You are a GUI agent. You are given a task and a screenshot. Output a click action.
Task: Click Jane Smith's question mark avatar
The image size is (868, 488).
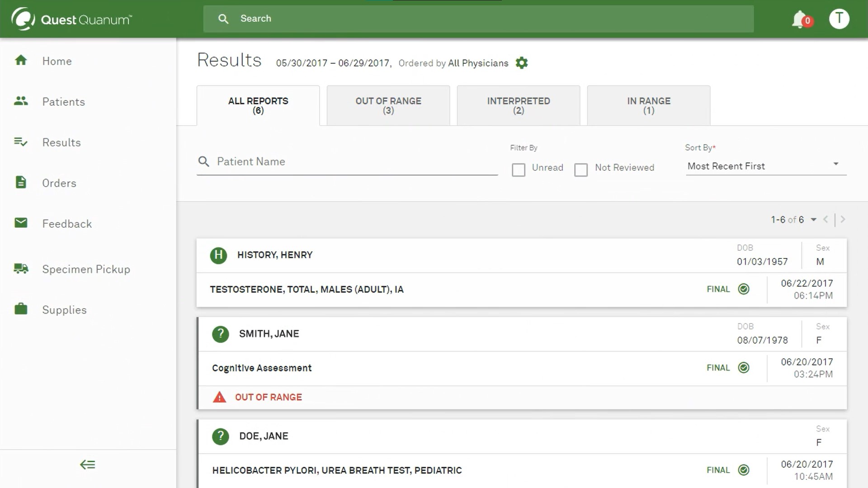[x=221, y=334]
